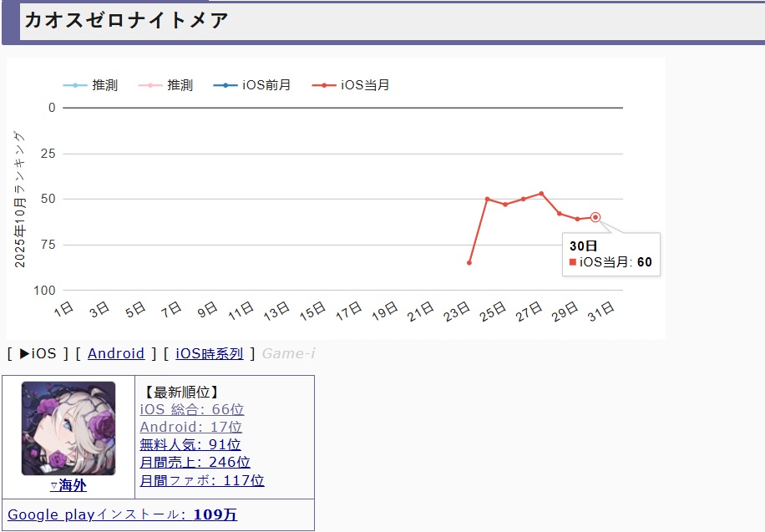Toggle the pink 推測 legend entry
Viewport: 765px width, 532px height.
click(166, 85)
